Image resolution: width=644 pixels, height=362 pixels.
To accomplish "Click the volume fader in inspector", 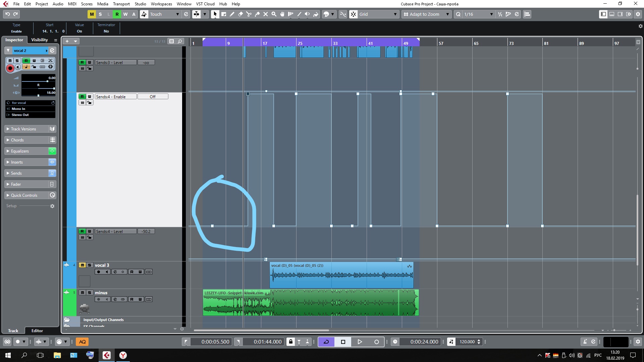I will tap(47, 81).
